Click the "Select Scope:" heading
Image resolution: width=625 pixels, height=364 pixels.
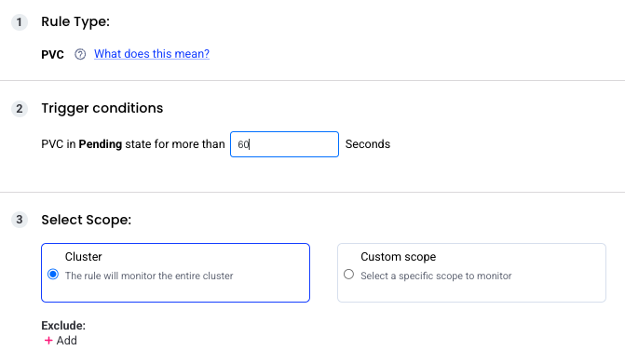click(87, 220)
